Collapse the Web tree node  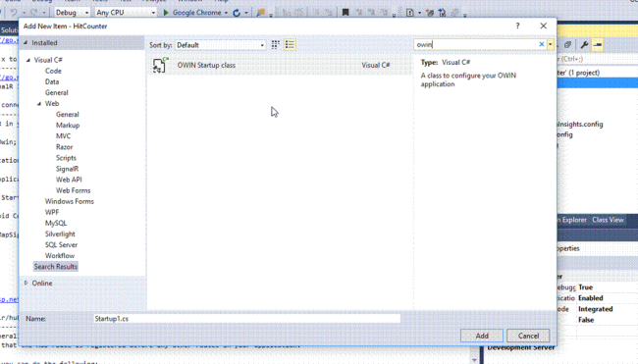39,104
